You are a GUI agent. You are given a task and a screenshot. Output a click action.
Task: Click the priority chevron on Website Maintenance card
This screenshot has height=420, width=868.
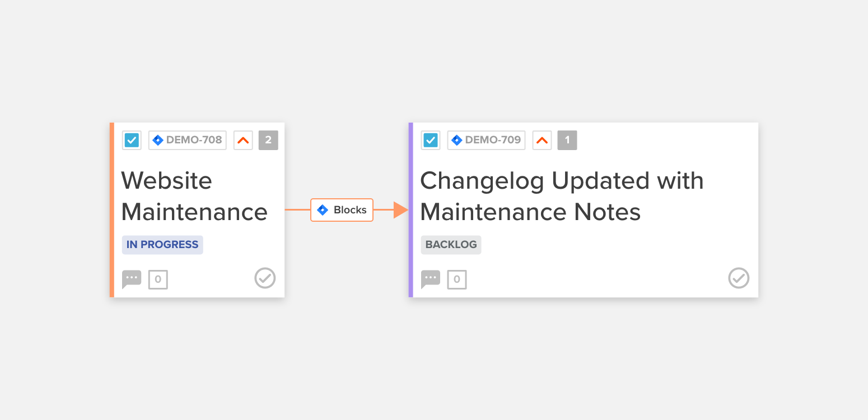(x=243, y=140)
